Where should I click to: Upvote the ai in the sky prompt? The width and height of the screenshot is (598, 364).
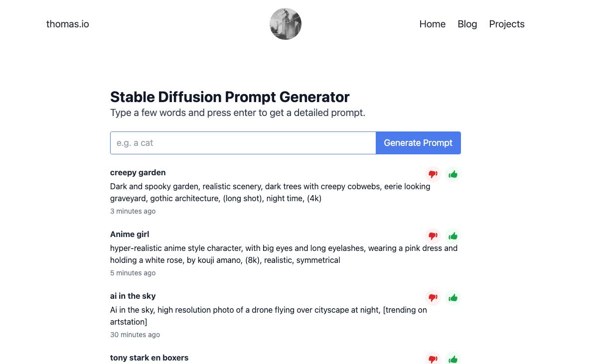pos(453,298)
